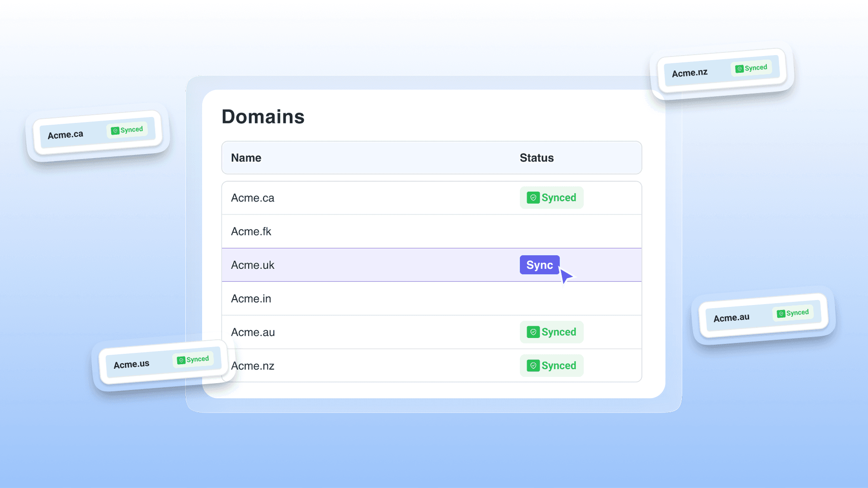868x488 pixels.
Task: Click the shield icon on the floating Acme.ca card
Action: pyautogui.click(x=115, y=130)
